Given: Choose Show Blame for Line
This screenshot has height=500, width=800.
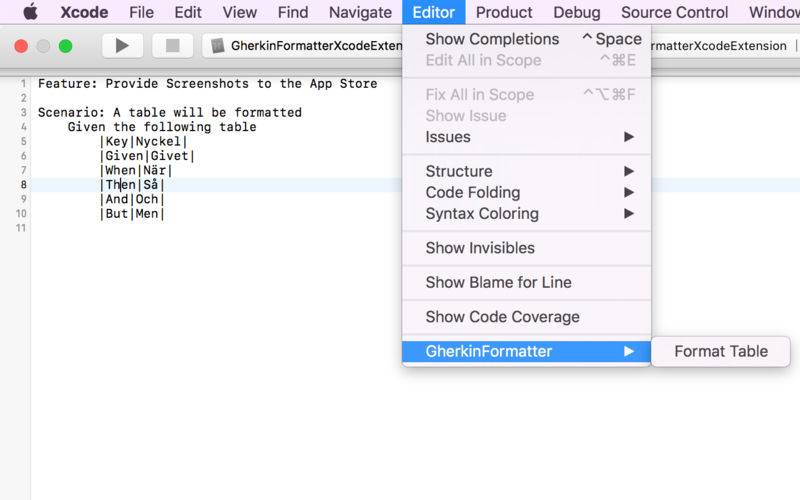Looking at the screenshot, I should point(527,282).
